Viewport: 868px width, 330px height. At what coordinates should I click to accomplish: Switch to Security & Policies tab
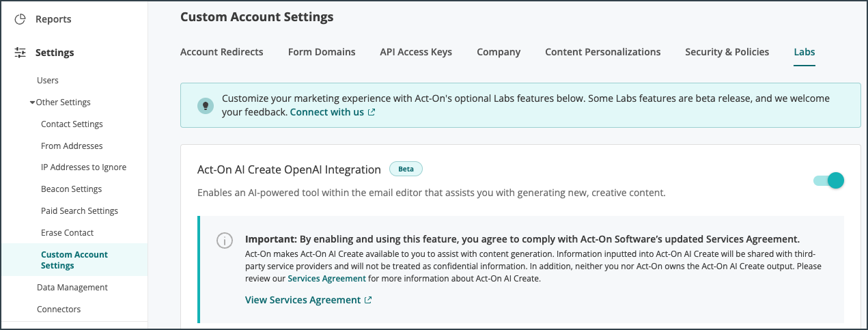[x=727, y=52]
